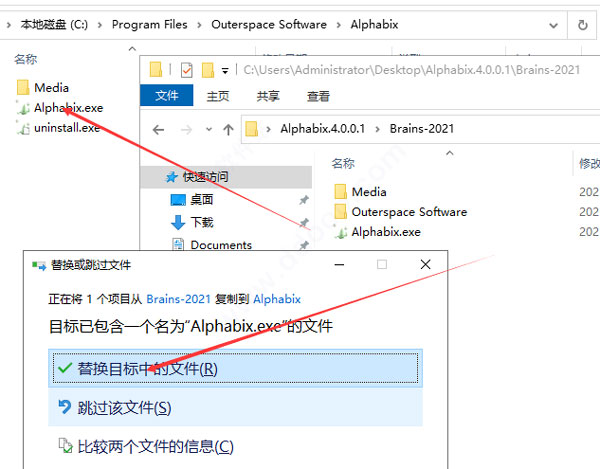The image size is (600, 469).
Task: Click the blue desktop icon next to 桌面
Action: (x=178, y=200)
